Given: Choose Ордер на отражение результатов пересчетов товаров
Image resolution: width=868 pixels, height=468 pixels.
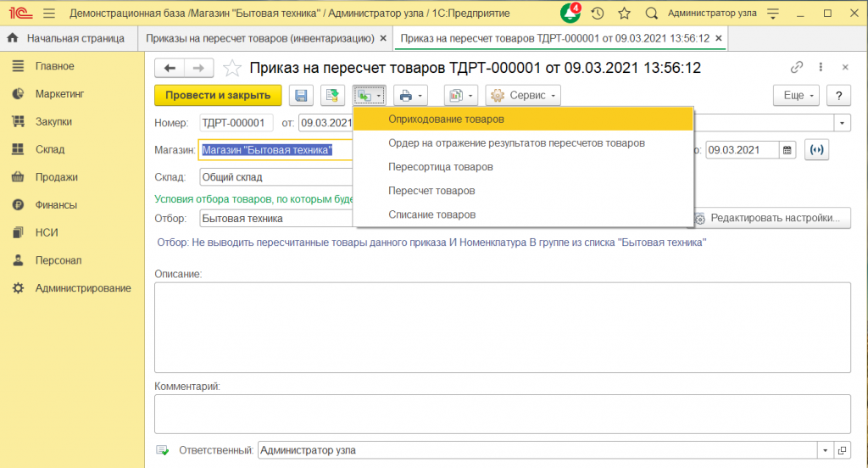Looking at the screenshot, I should [x=523, y=143].
